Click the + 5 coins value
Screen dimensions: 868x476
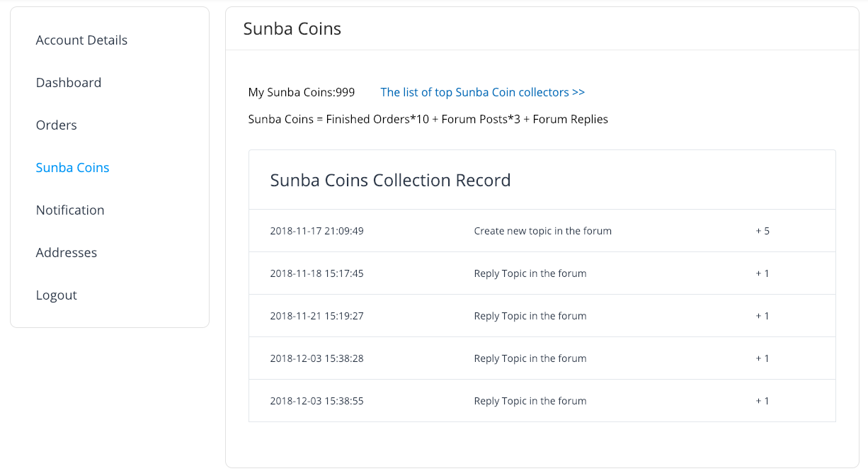(x=763, y=231)
